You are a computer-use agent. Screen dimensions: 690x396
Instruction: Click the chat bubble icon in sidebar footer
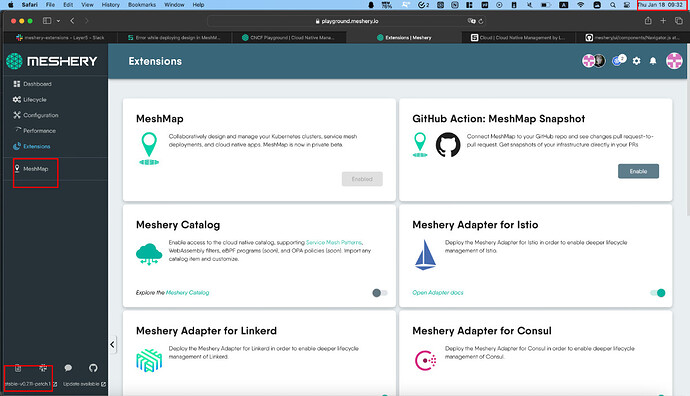(x=68, y=368)
